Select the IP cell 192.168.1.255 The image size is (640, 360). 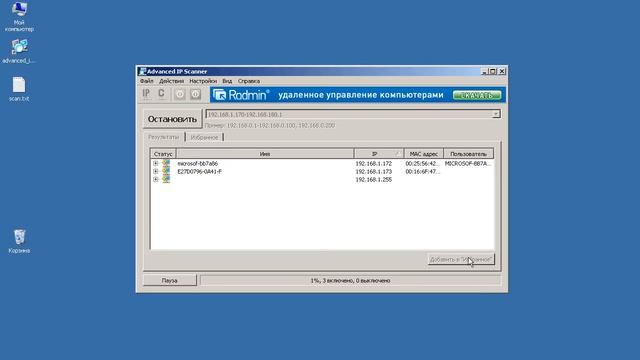(373, 180)
